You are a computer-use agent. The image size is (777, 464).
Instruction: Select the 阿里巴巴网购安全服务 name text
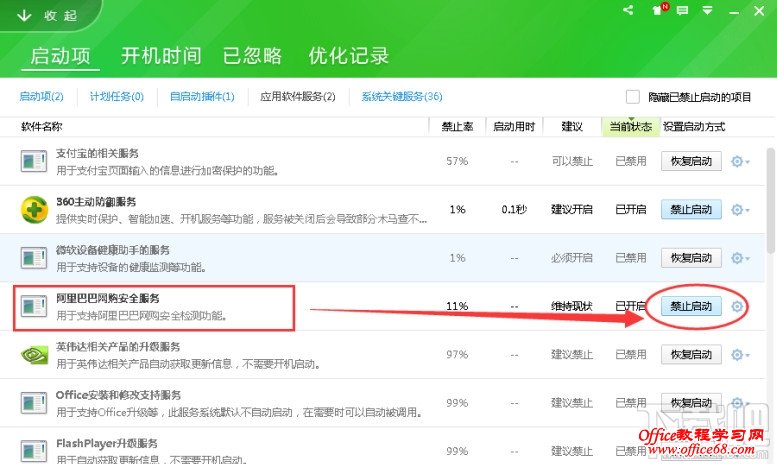[108, 298]
